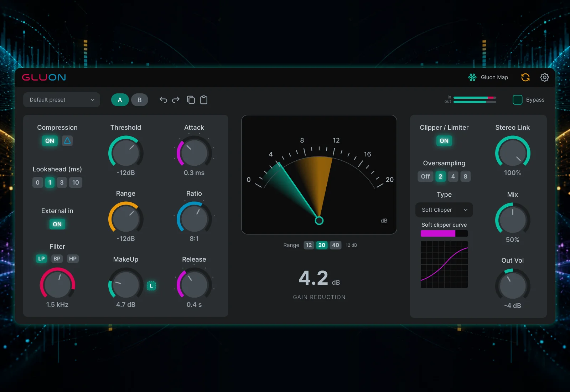The image size is (570, 392).
Task: Set the meter range to 40
Action: point(336,245)
